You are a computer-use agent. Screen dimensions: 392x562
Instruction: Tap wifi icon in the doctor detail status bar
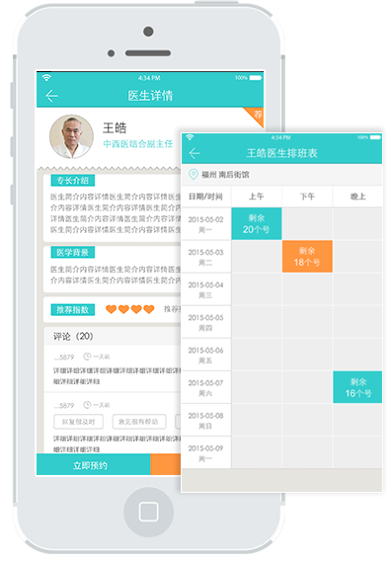[46, 78]
